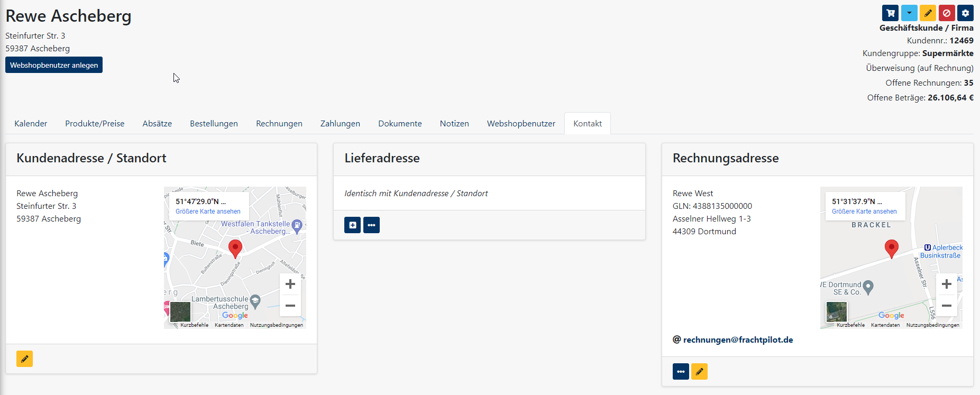
Task: Click Offene Beträge 26.106,64 € text
Action: pyautogui.click(x=920, y=98)
